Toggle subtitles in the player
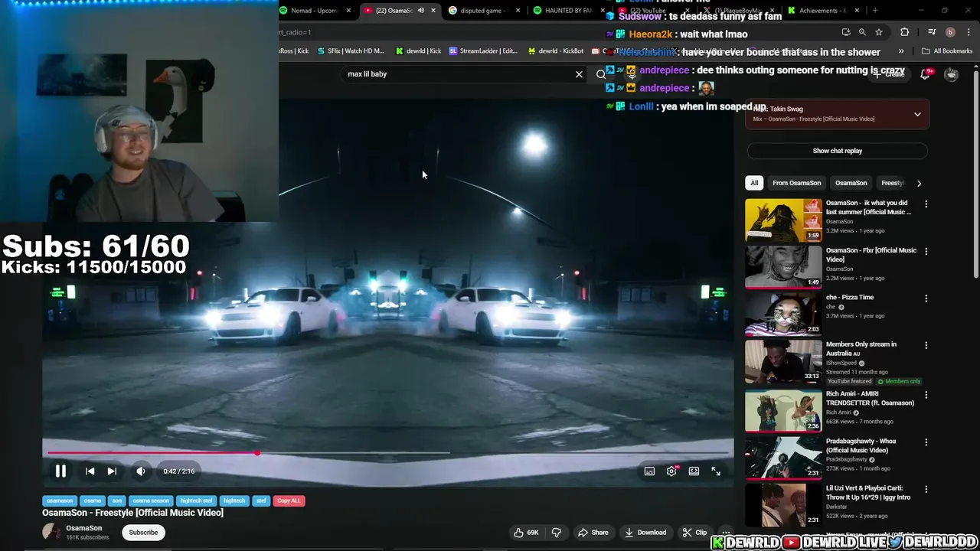 [649, 471]
